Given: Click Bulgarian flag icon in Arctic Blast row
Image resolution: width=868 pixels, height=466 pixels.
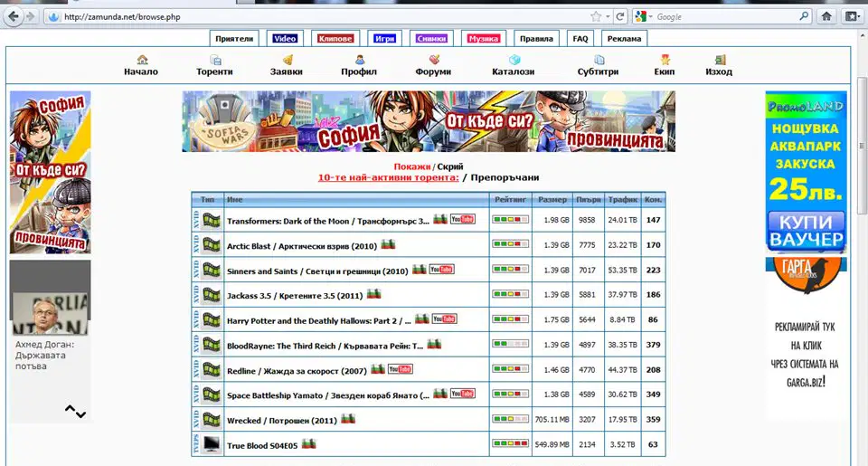Looking at the screenshot, I should [388, 244].
